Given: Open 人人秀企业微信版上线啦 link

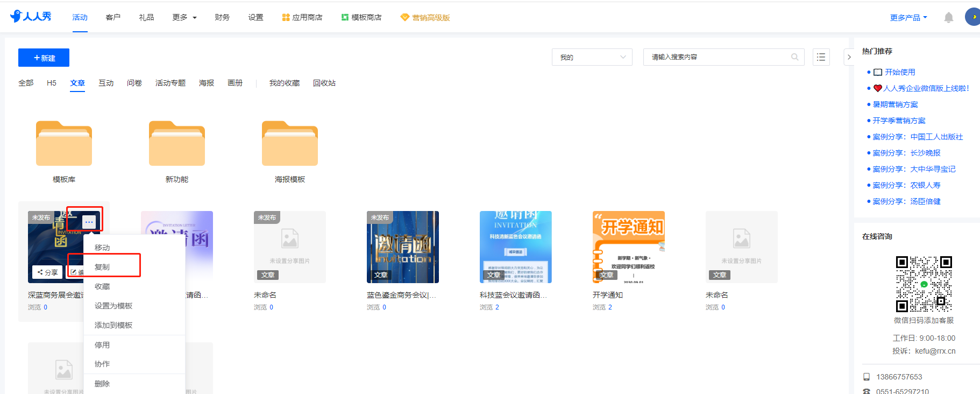Looking at the screenshot, I should click(x=926, y=88).
